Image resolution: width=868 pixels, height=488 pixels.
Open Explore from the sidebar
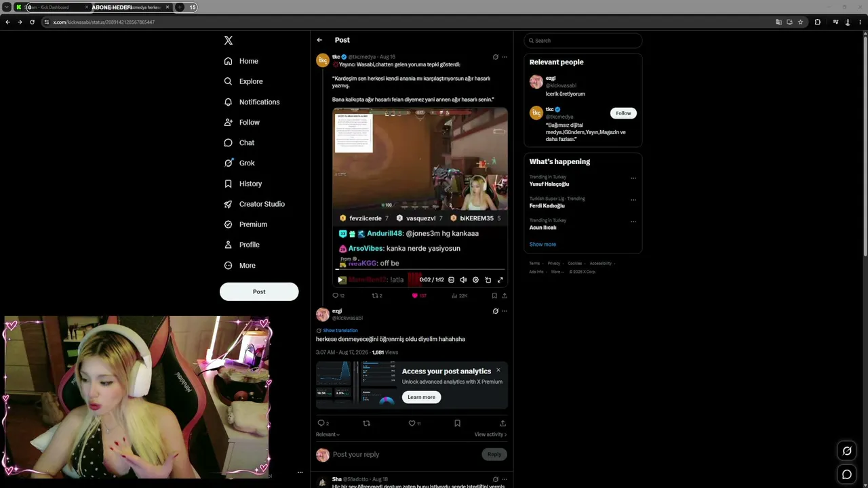pos(243,81)
